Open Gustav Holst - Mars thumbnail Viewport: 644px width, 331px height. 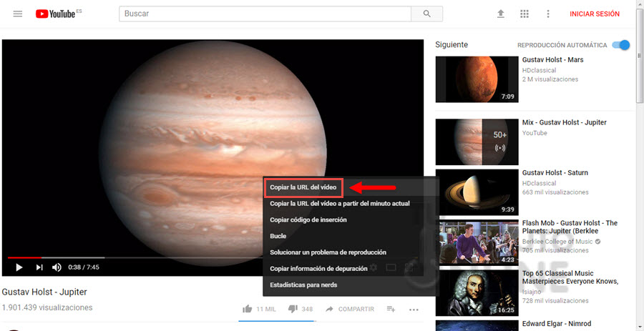click(x=477, y=79)
